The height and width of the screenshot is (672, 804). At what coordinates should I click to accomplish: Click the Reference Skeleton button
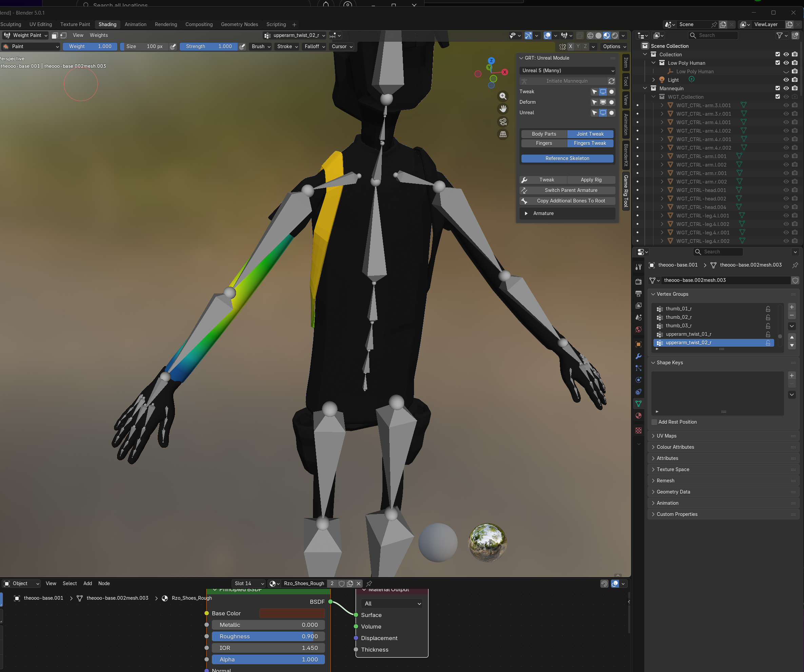coord(567,158)
